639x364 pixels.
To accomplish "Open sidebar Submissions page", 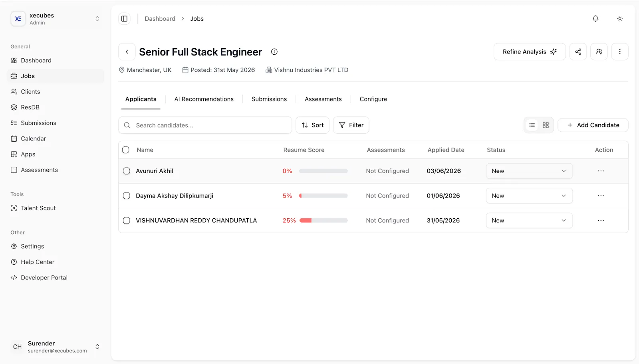I will point(56,123).
